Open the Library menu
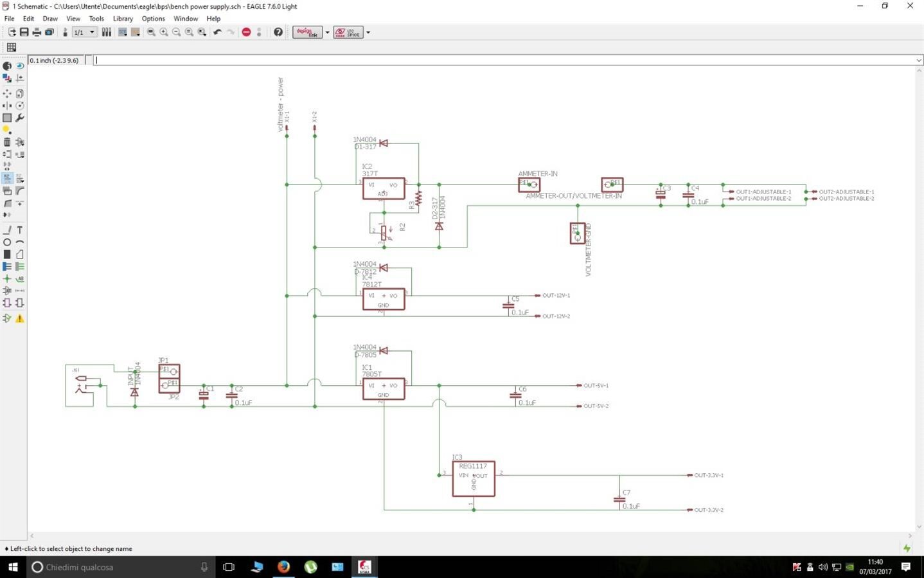The image size is (924, 578). pos(123,19)
